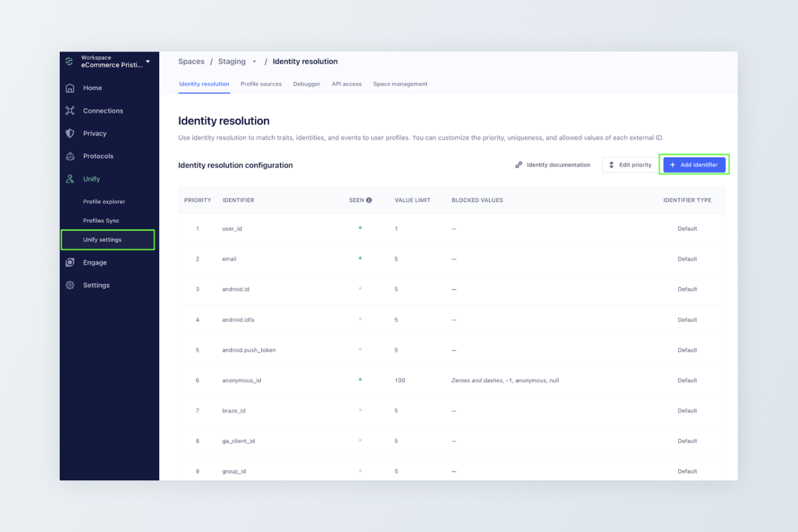Open Profiles Sync under Unify
The height and width of the screenshot is (532, 798).
click(101, 221)
